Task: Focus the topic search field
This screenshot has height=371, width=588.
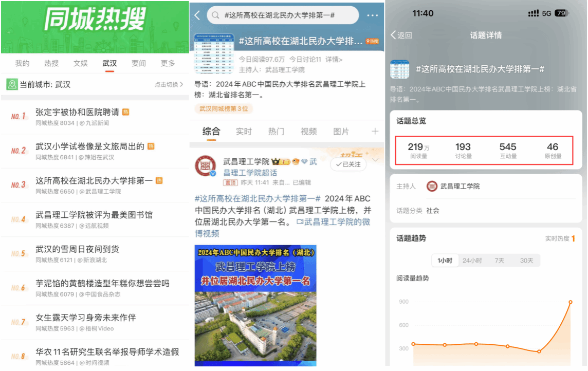Action: [x=283, y=15]
